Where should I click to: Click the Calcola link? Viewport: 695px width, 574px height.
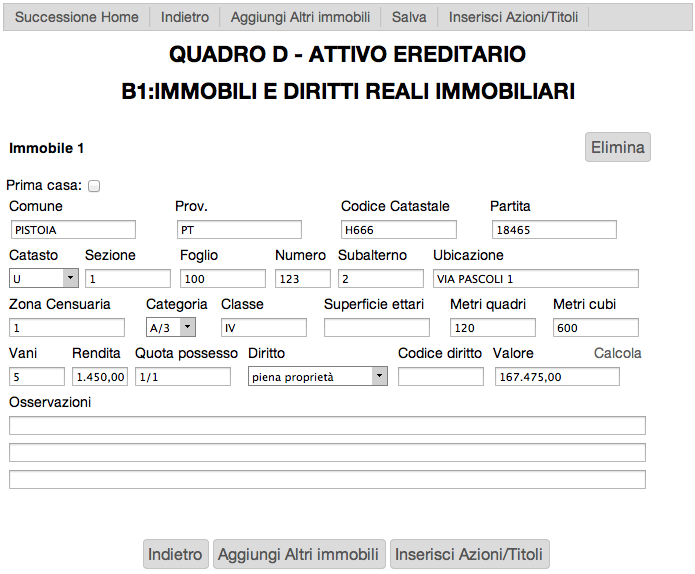point(617,353)
